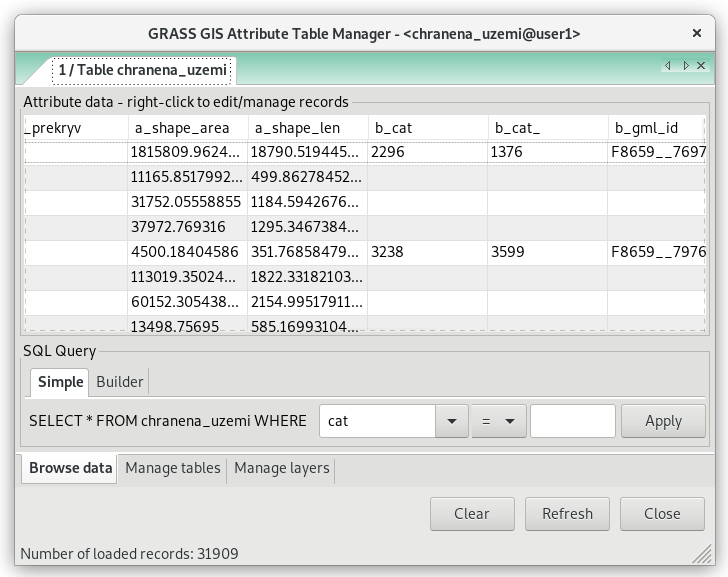Select b_cat_ cell with value 3599
The image size is (728, 577).
pos(547,253)
